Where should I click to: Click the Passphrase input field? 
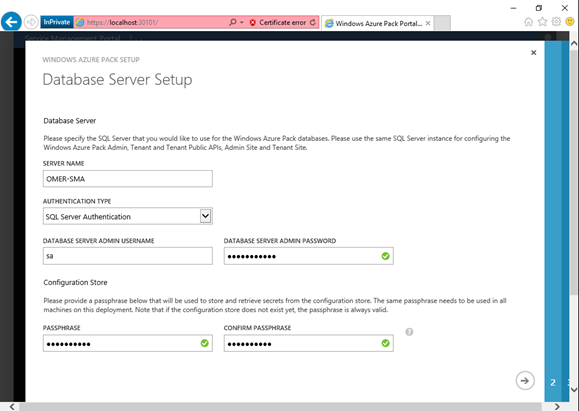point(128,343)
